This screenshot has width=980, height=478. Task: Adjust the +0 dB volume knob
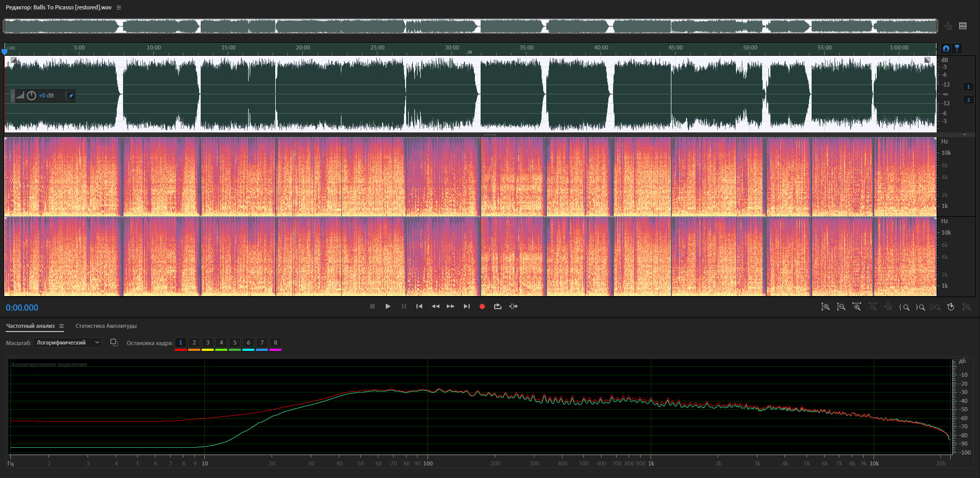pos(31,96)
